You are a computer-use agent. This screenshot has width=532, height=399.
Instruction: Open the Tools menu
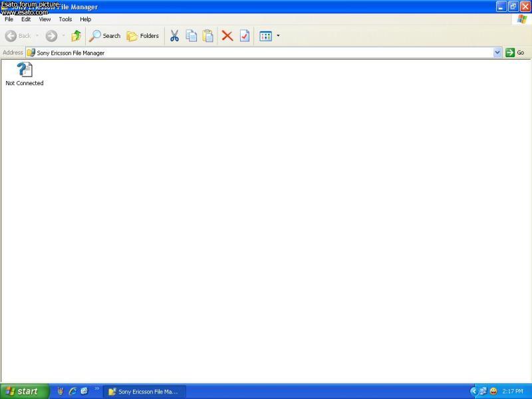click(x=65, y=19)
